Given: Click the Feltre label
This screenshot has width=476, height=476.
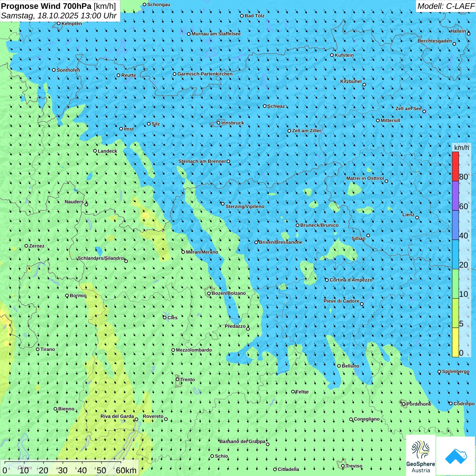Looking at the screenshot, I should (x=302, y=392).
